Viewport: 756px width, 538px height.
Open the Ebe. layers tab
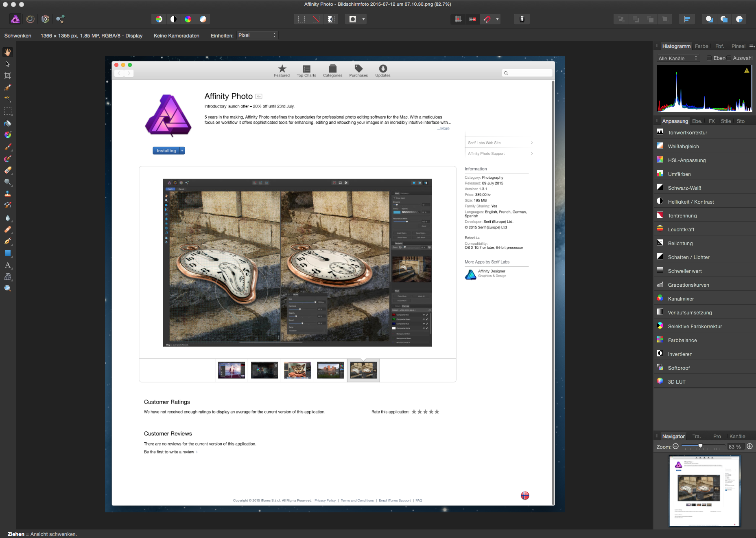[x=697, y=121]
